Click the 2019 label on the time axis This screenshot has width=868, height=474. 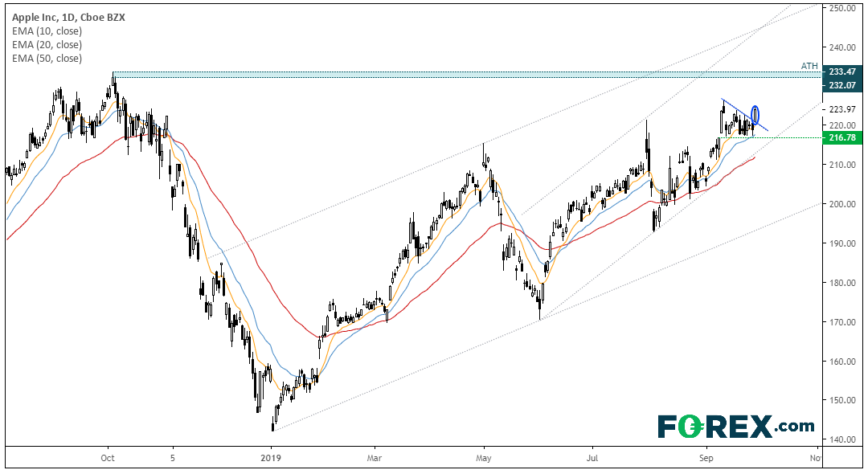[x=271, y=458]
